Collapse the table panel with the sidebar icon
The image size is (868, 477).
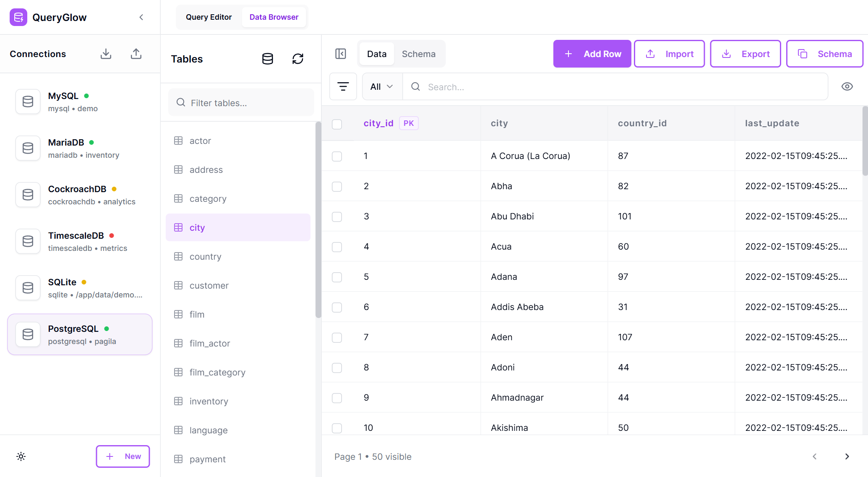click(x=341, y=54)
